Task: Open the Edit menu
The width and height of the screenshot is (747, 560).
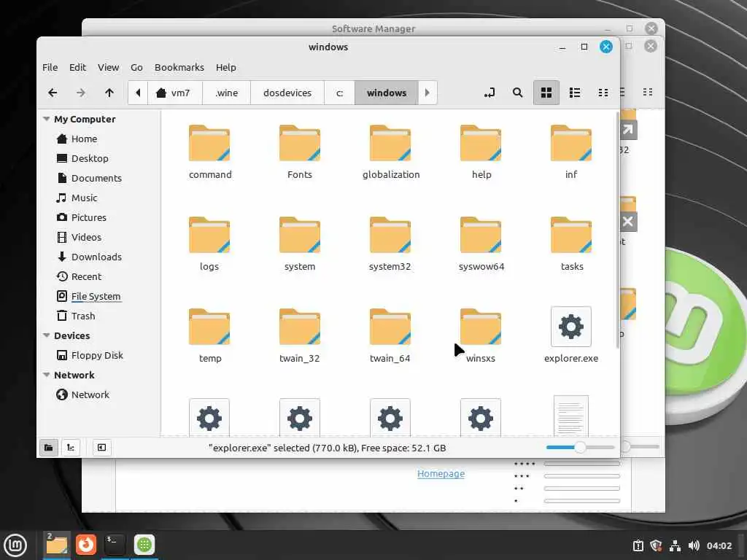Action: point(77,67)
